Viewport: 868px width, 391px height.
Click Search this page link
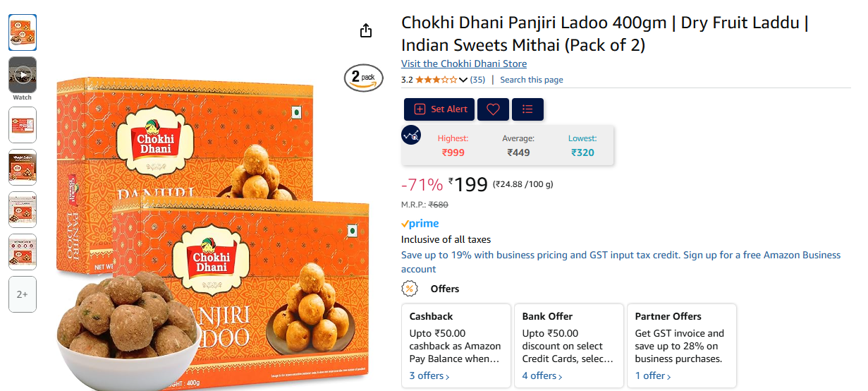[x=532, y=80]
